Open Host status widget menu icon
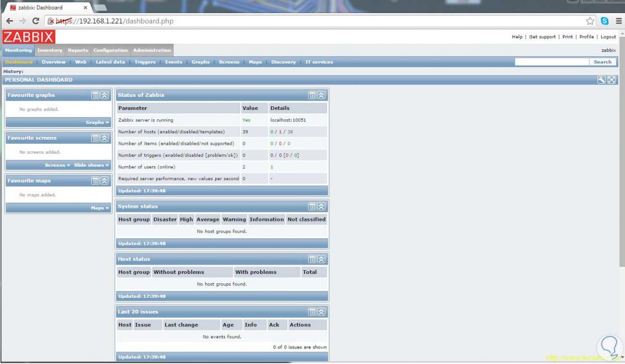The width and height of the screenshot is (625, 364). [312, 259]
